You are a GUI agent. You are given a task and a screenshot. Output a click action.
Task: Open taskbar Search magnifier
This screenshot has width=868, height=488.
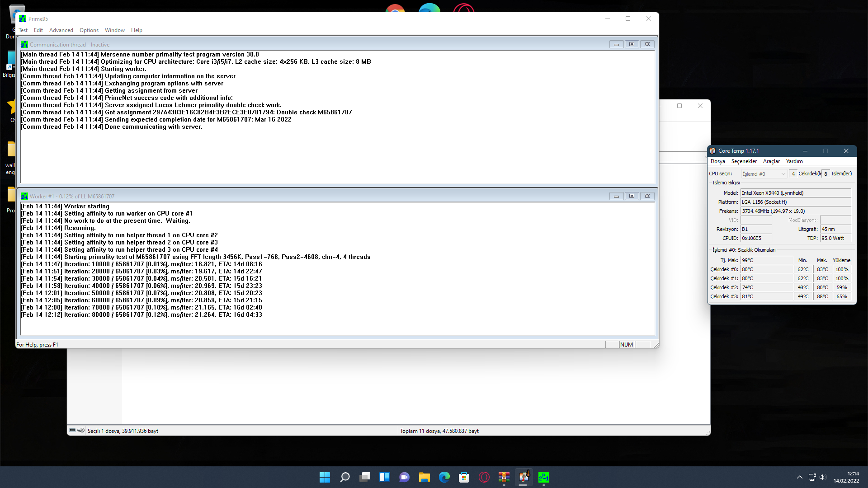coord(344,477)
